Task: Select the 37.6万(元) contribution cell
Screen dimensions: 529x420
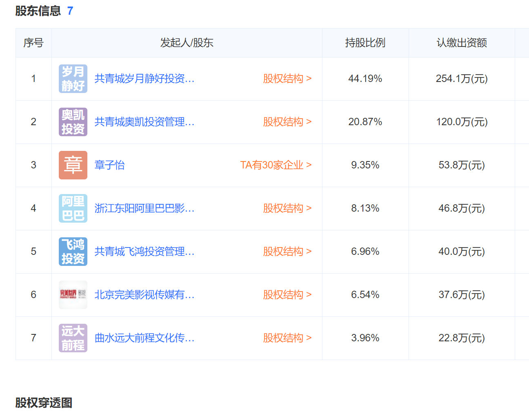Action: click(462, 295)
